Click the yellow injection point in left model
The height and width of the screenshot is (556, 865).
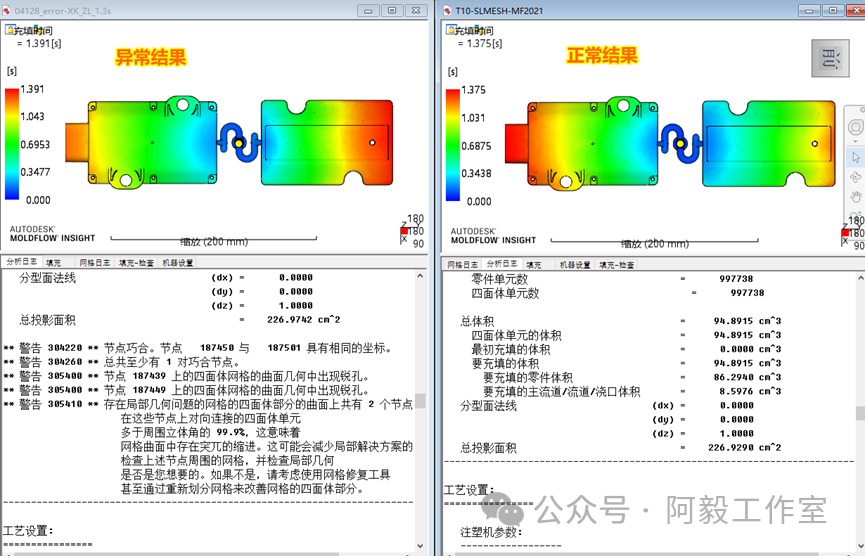(x=239, y=143)
